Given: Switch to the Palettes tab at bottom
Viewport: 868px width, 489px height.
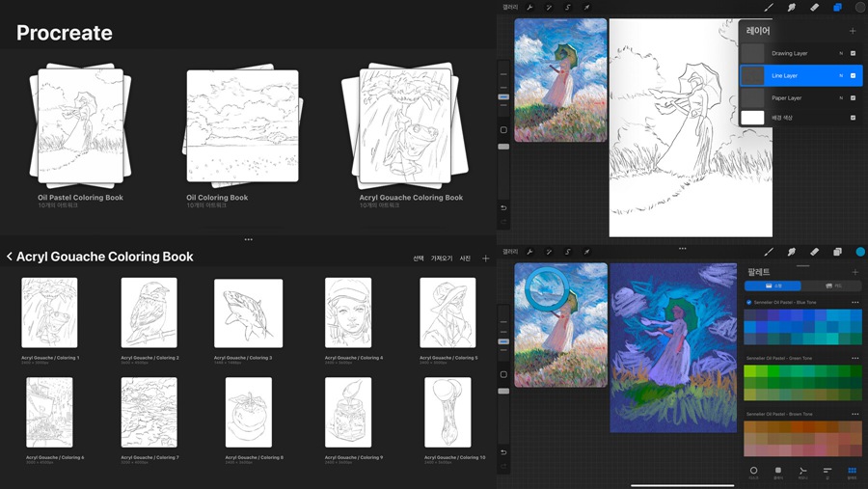Looking at the screenshot, I should tap(852, 473).
